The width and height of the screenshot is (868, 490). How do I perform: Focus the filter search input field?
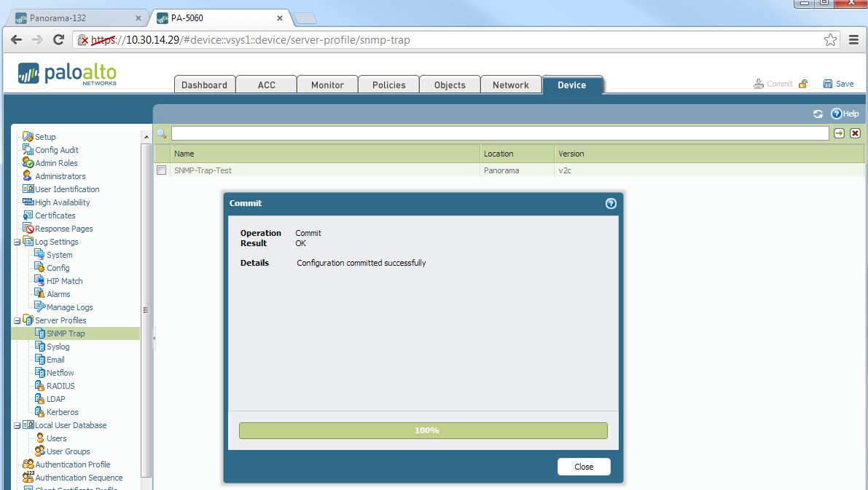[500, 133]
